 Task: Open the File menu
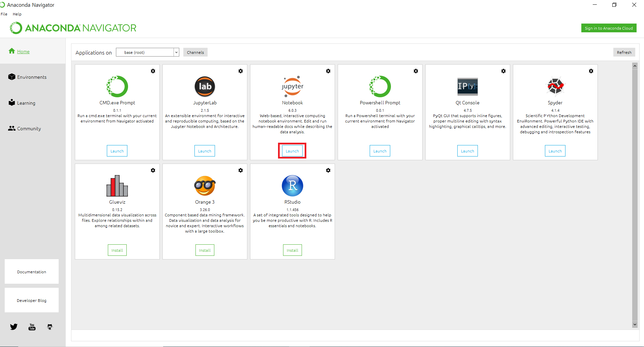[x=4, y=14]
